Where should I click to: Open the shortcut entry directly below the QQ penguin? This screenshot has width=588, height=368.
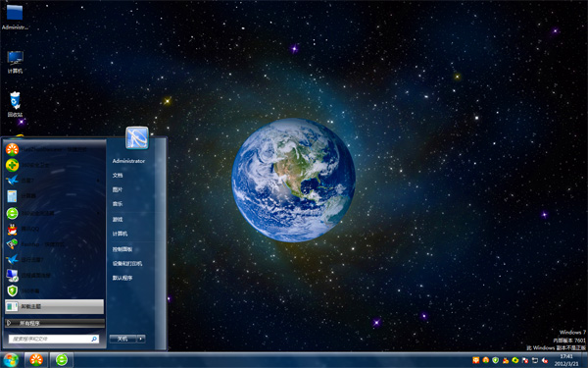click(x=54, y=244)
